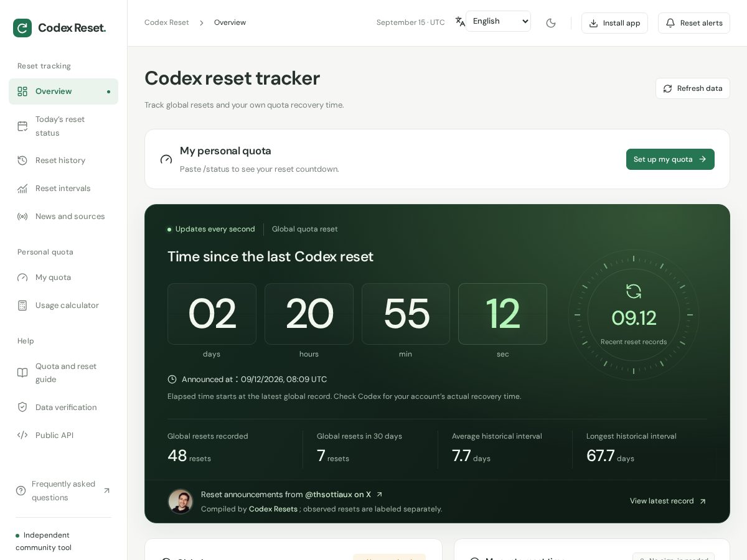Click Codex Reset breadcrumb link
Screen dimensions: 747x560
167,22
